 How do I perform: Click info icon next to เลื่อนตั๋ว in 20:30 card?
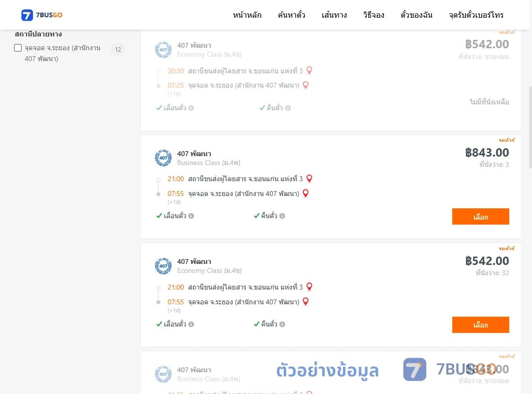[191, 108]
